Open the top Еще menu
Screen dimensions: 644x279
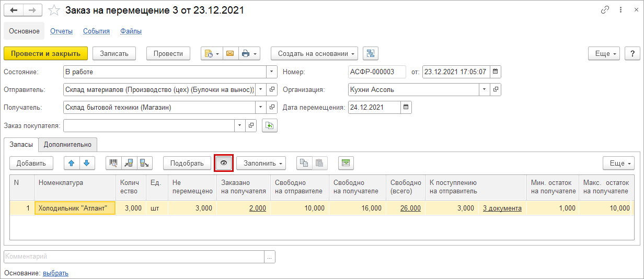tap(604, 53)
